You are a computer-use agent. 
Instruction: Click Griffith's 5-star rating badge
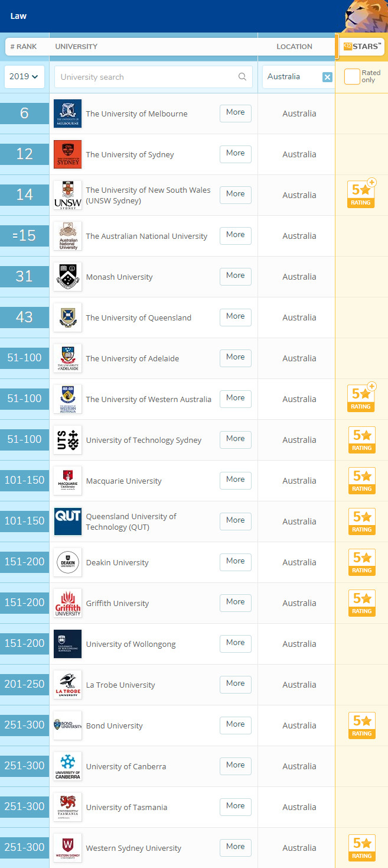(x=361, y=603)
